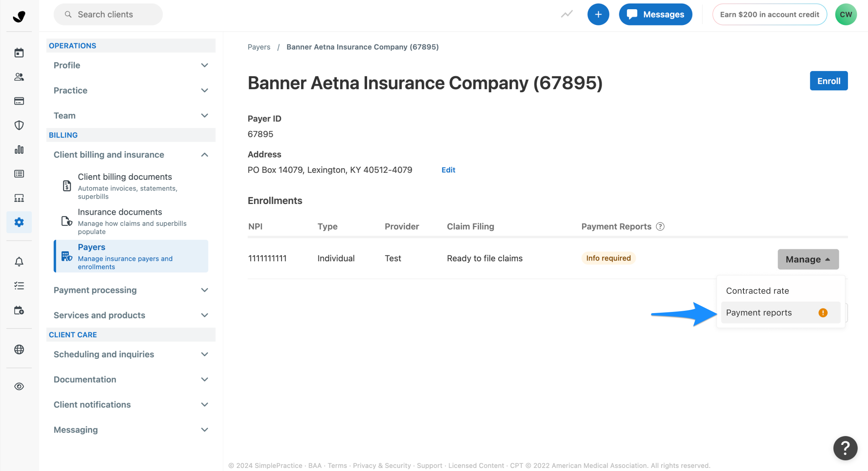Expand Scheduling and inquiries section
The height and width of the screenshot is (471, 868).
coord(131,354)
